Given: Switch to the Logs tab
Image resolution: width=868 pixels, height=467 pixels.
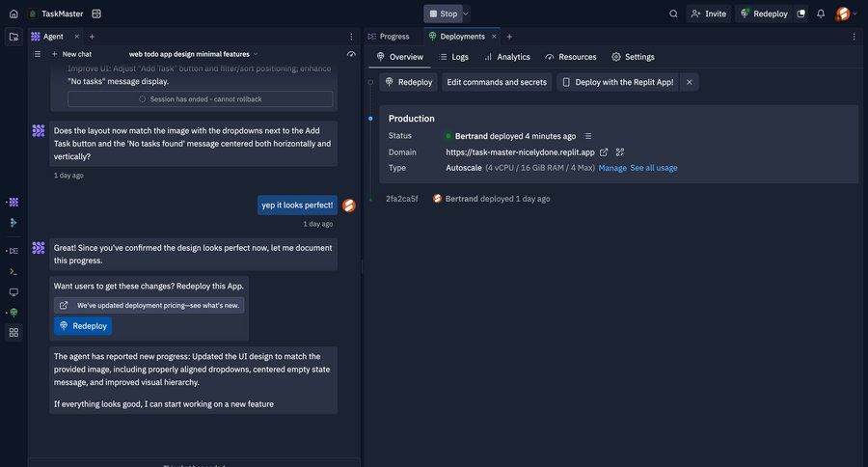Looking at the screenshot, I should pos(452,57).
